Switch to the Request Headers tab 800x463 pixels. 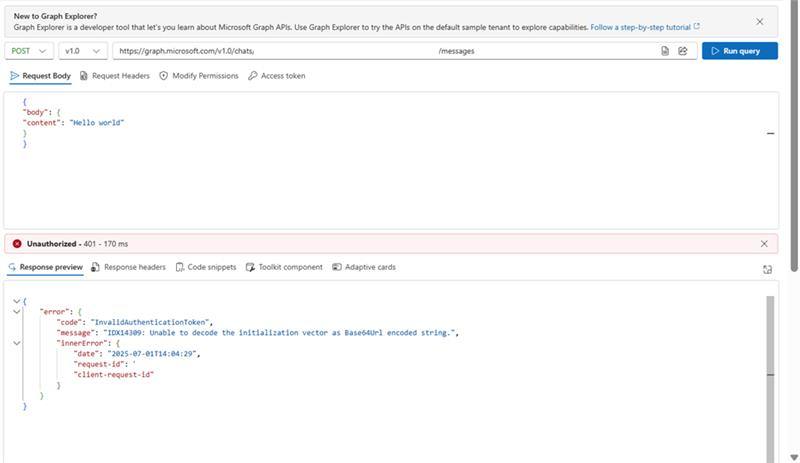click(x=115, y=76)
